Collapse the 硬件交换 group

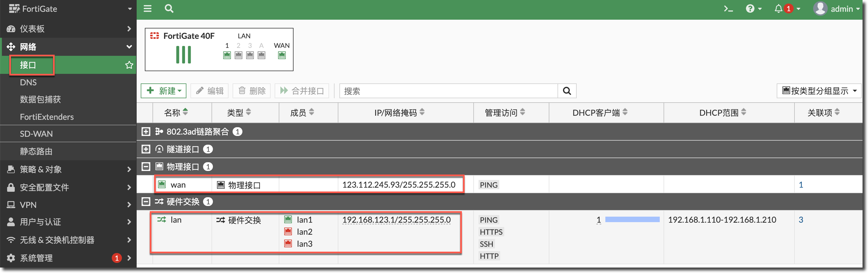[x=146, y=202]
